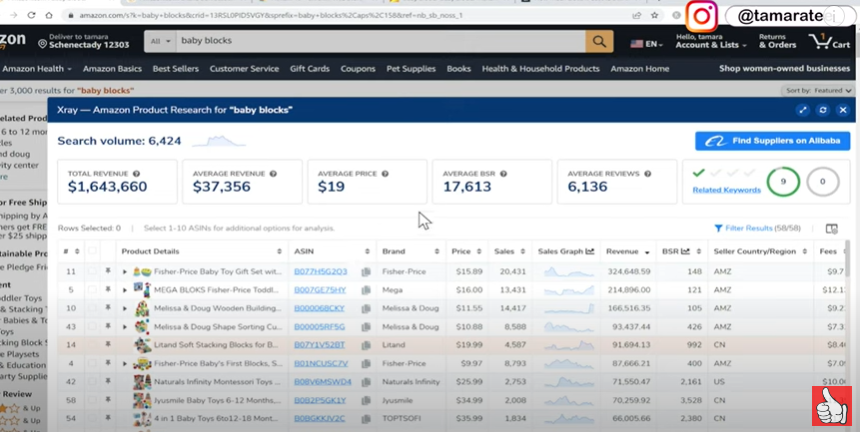The image size is (860, 432).
Task: Click the Average Revenue help icon
Action: pos(273,174)
